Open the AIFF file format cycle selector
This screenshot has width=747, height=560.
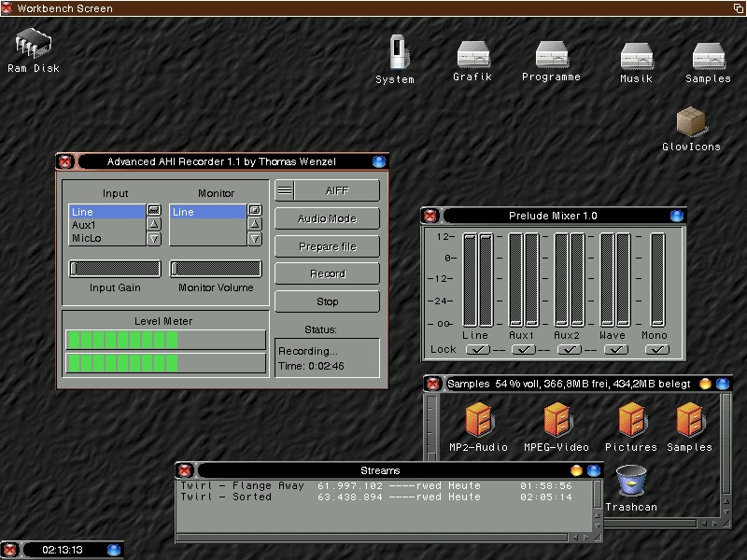(327, 190)
